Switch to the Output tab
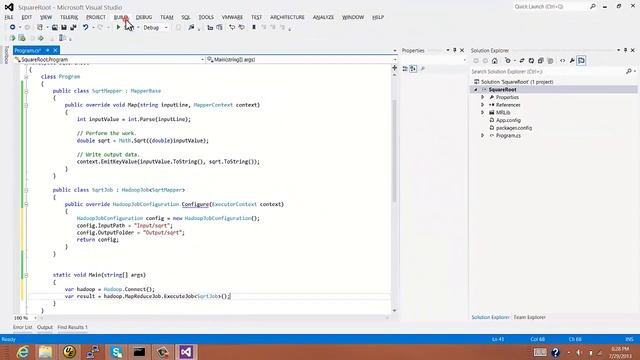 pyautogui.click(x=45, y=327)
